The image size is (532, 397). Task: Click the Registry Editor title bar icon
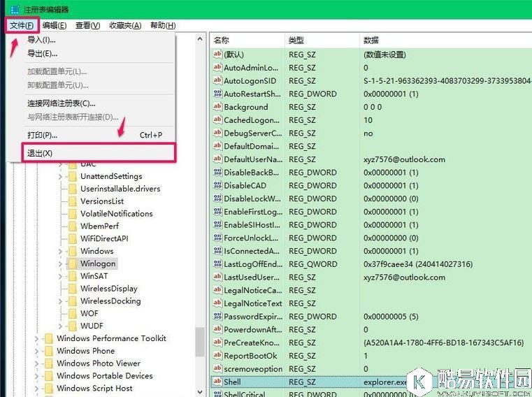coord(15,9)
